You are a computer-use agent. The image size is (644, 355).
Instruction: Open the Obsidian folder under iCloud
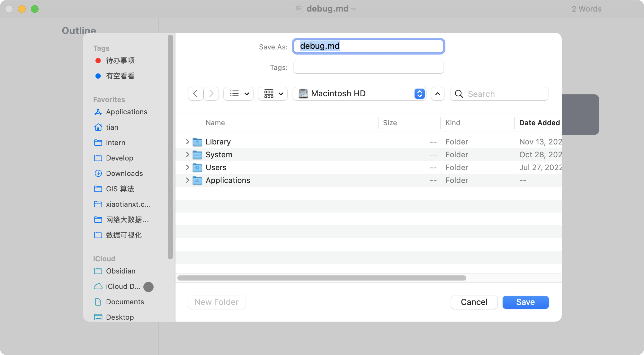pyautogui.click(x=120, y=271)
